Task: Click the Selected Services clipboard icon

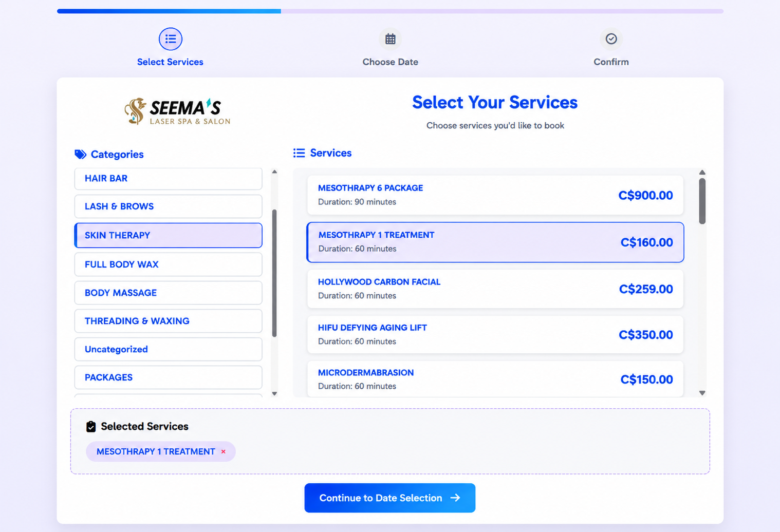Action: pyautogui.click(x=91, y=427)
